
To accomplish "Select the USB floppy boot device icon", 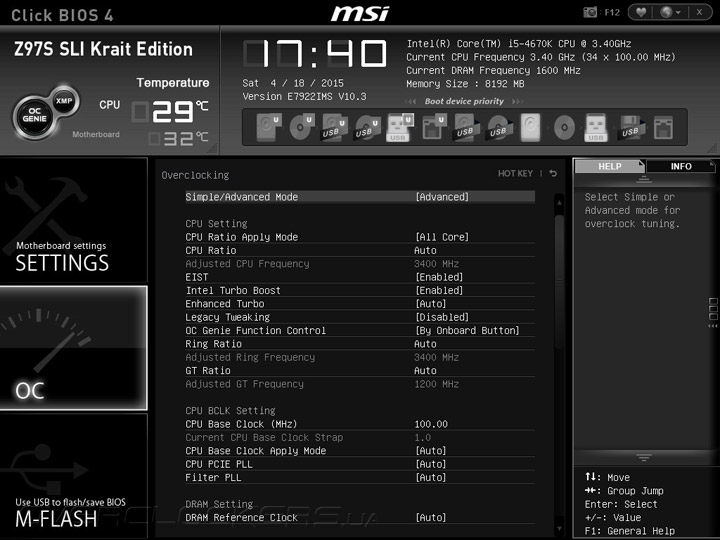I will (x=630, y=127).
